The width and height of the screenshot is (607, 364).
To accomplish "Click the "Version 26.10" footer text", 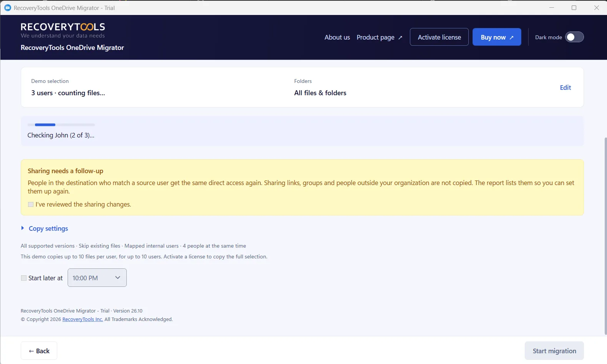I will [x=128, y=311].
